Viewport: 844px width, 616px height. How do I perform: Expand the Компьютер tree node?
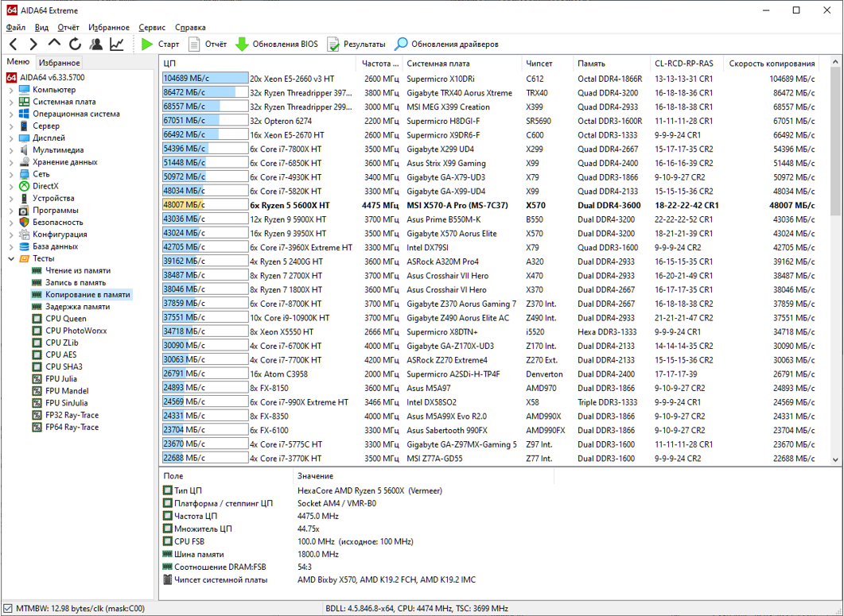point(11,90)
